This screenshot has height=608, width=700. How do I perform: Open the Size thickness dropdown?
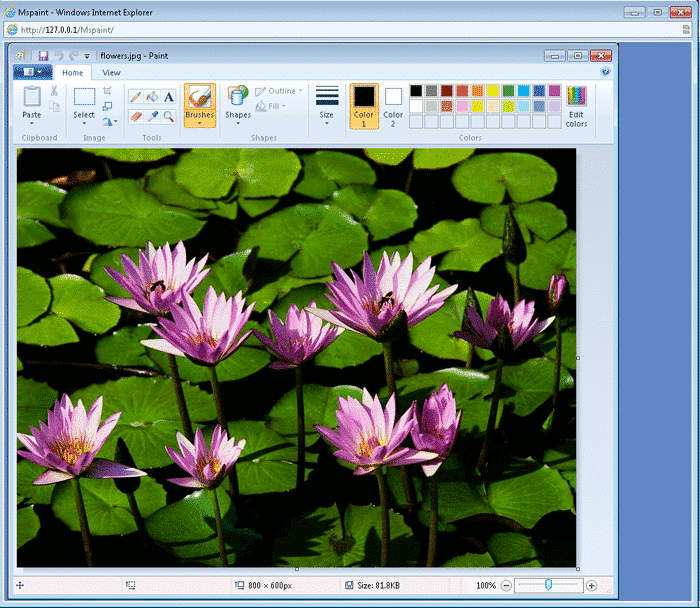click(x=326, y=106)
